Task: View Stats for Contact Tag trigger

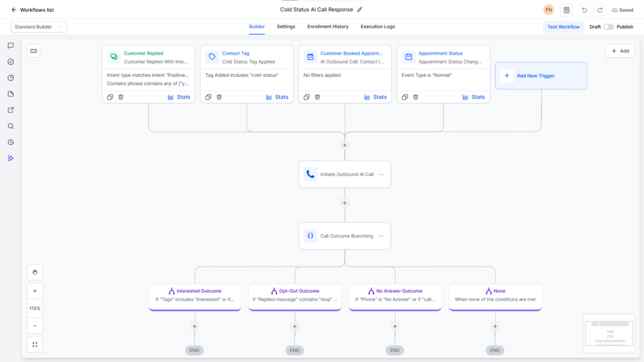Action: pos(277,97)
